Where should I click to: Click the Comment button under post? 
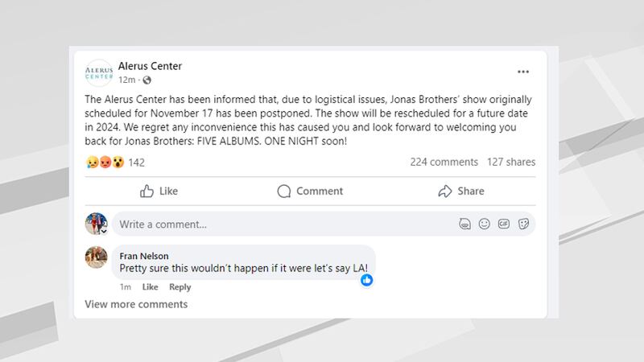310,191
